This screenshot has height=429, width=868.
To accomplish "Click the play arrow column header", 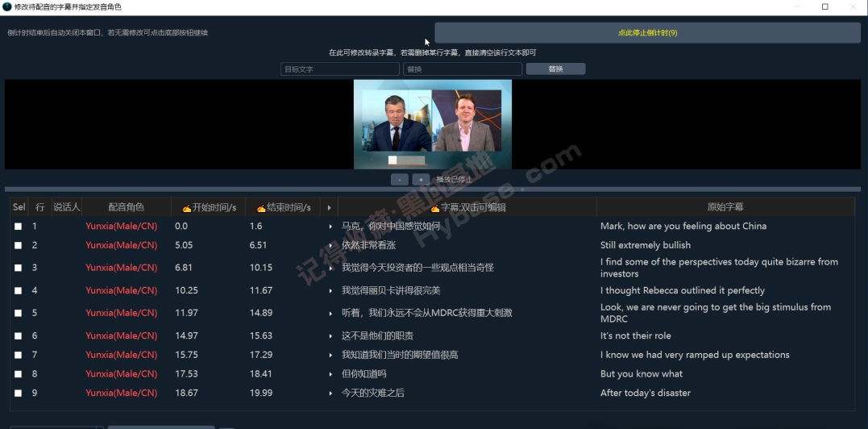I will pos(329,207).
